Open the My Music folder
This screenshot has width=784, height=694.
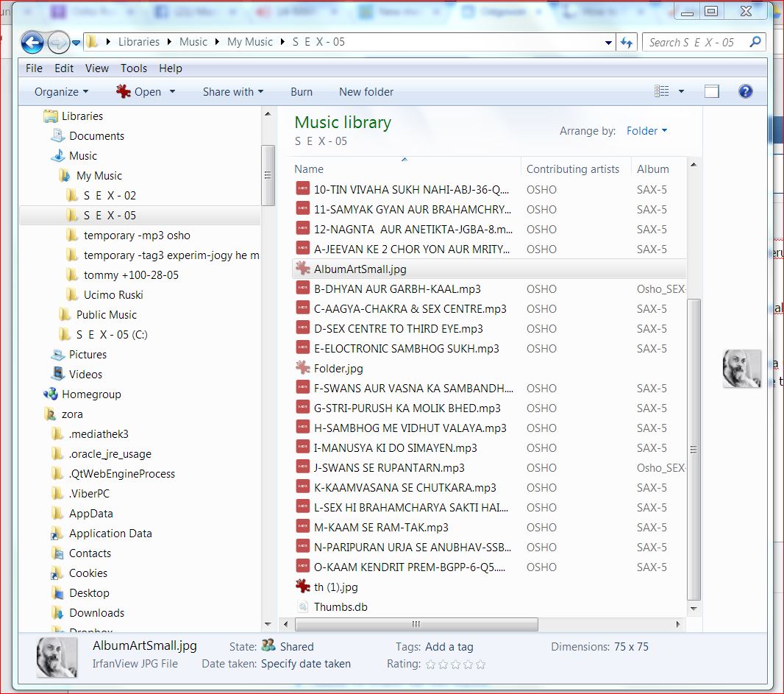[99, 176]
